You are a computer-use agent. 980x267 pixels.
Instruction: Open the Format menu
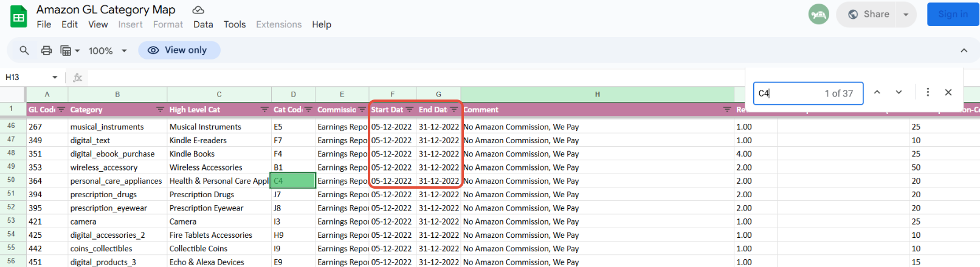168,24
